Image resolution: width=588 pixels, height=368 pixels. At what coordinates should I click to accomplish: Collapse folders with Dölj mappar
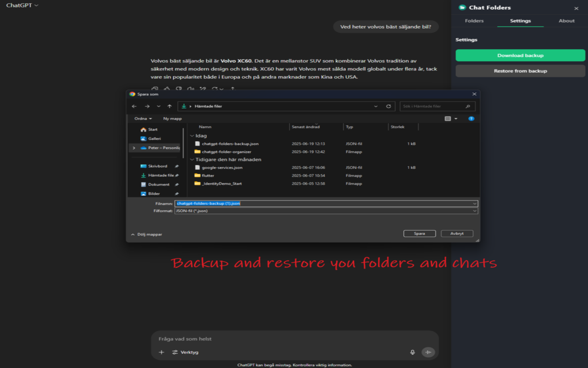[x=147, y=235]
